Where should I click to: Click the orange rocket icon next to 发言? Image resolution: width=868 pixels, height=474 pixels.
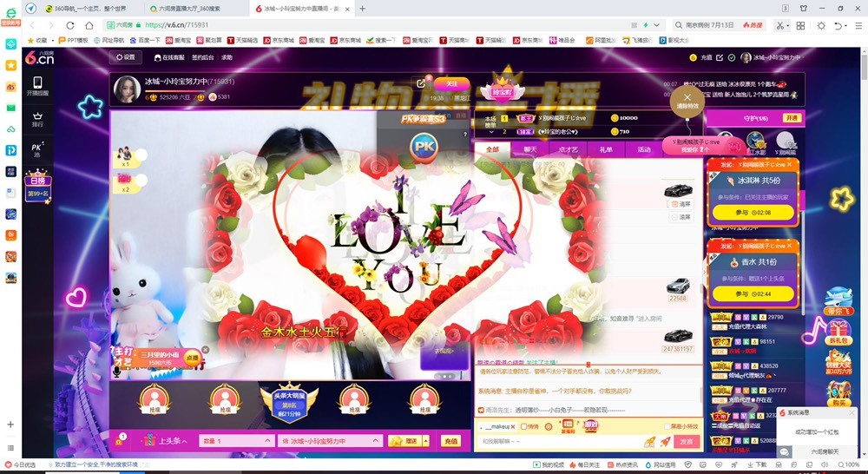(666, 441)
